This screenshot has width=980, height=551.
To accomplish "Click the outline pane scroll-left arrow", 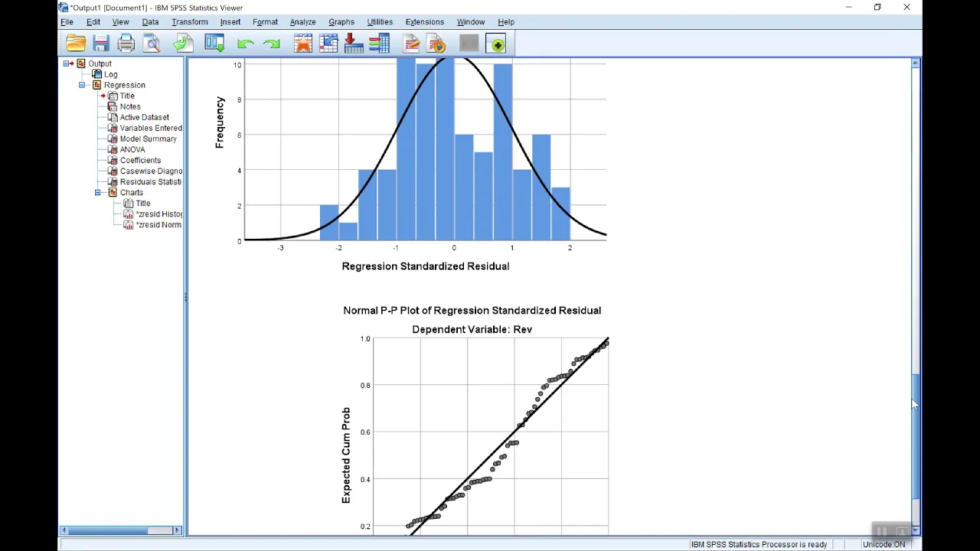I will click(64, 530).
